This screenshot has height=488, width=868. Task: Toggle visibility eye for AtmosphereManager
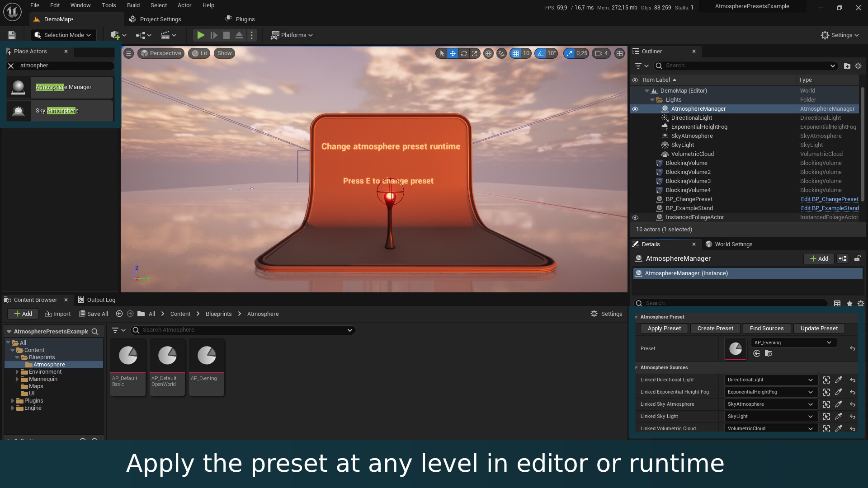click(635, 109)
